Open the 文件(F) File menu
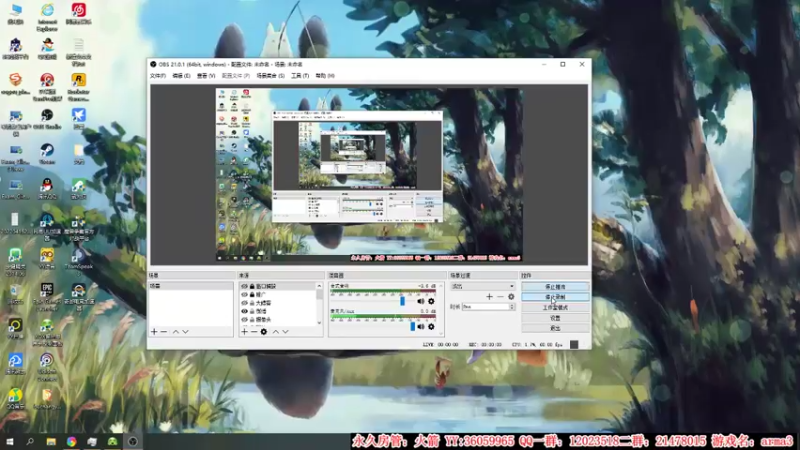800x450 pixels. 158,76
